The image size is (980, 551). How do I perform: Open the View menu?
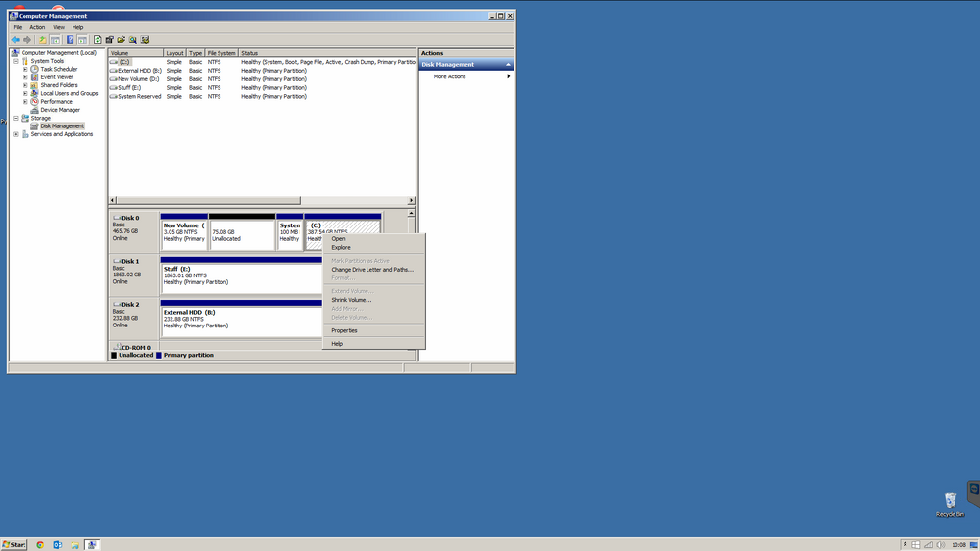click(59, 27)
